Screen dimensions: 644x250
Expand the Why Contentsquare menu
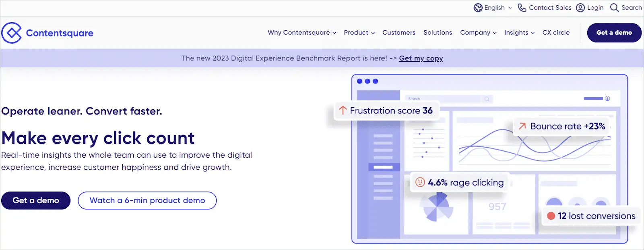(x=302, y=33)
